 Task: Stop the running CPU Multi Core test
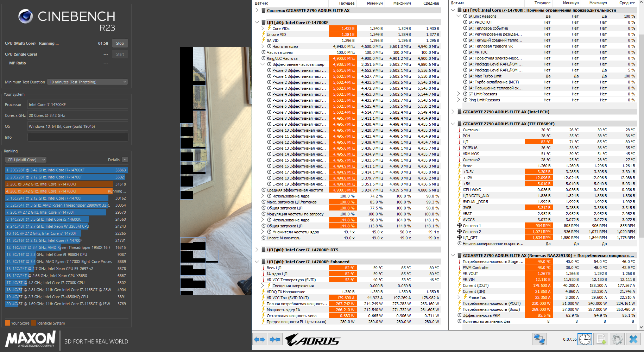click(120, 43)
